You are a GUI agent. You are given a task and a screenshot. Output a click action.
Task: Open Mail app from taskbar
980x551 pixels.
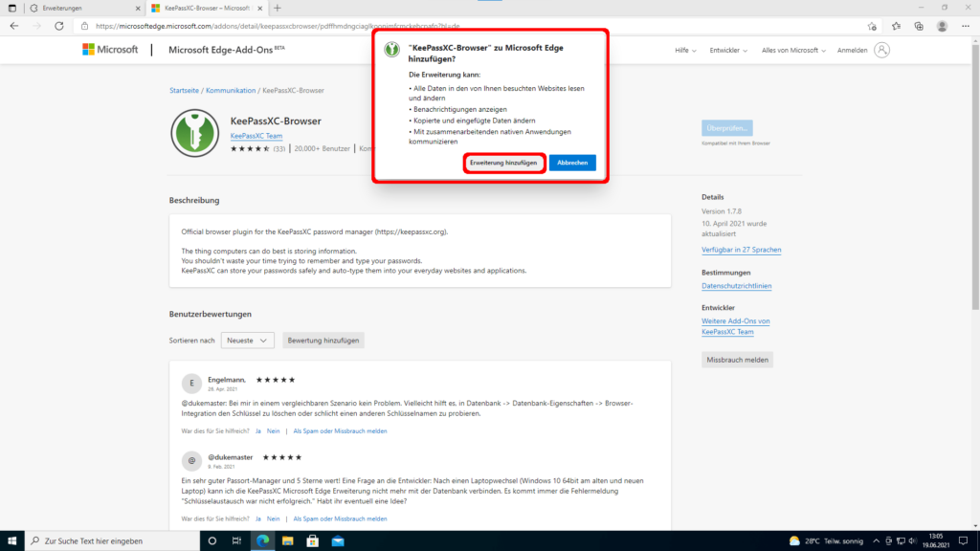click(338, 541)
